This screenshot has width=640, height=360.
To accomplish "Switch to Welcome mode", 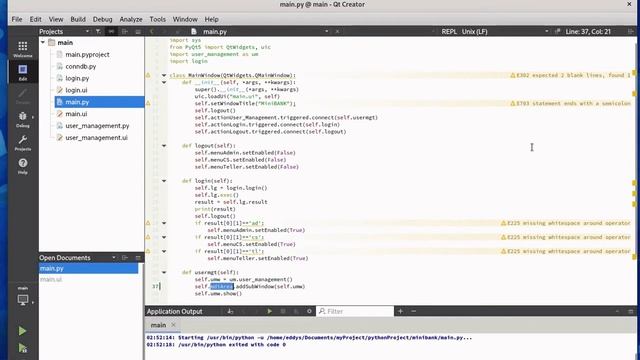I will (x=23, y=49).
